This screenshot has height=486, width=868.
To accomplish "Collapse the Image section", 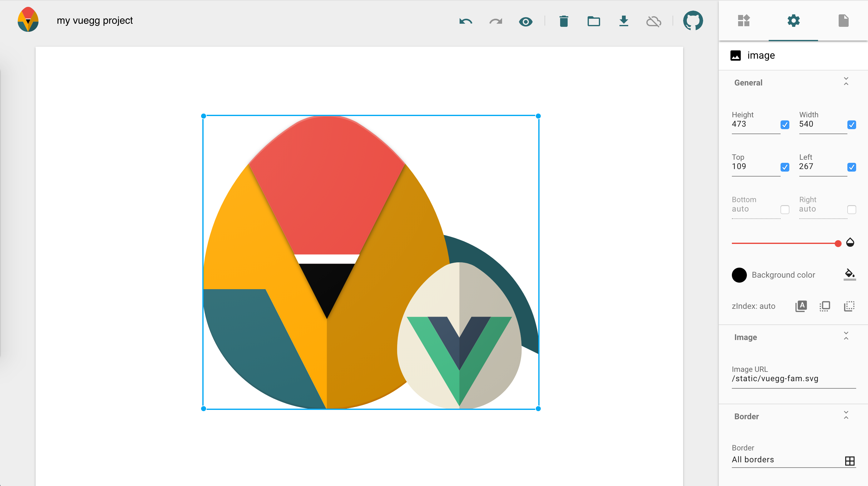I will click(x=846, y=336).
